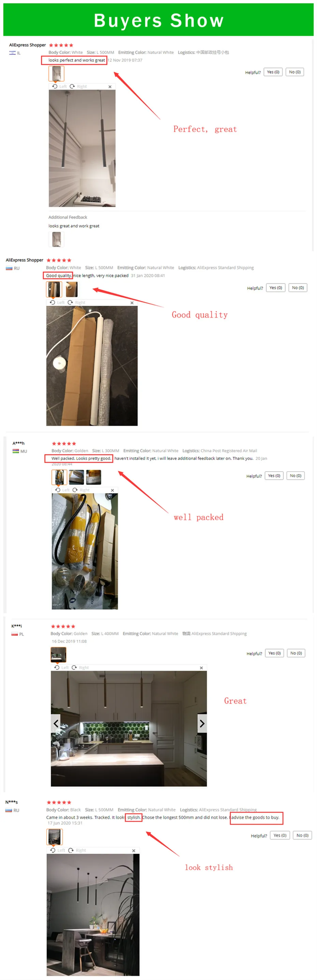Open thumbnail in N***s stylish review

pyautogui.click(x=55, y=837)
